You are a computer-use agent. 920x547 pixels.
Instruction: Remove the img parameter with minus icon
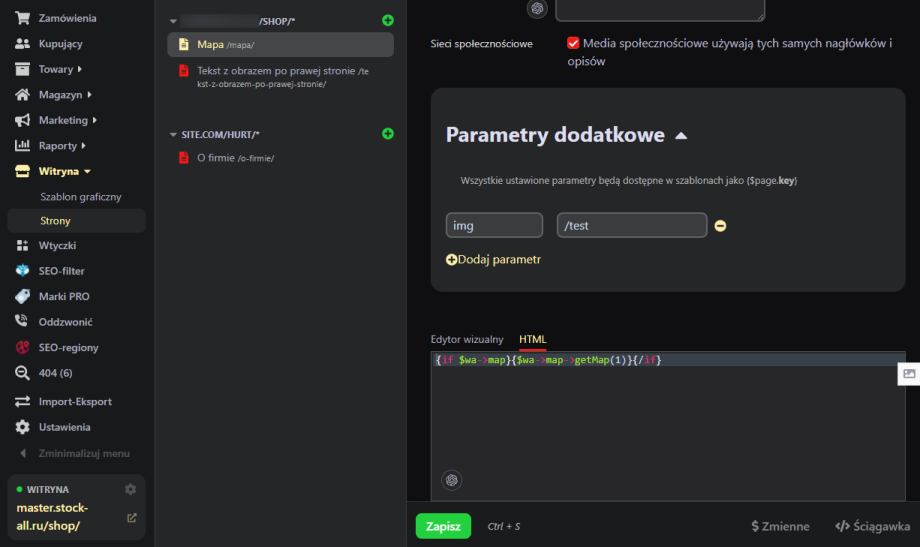721,226
